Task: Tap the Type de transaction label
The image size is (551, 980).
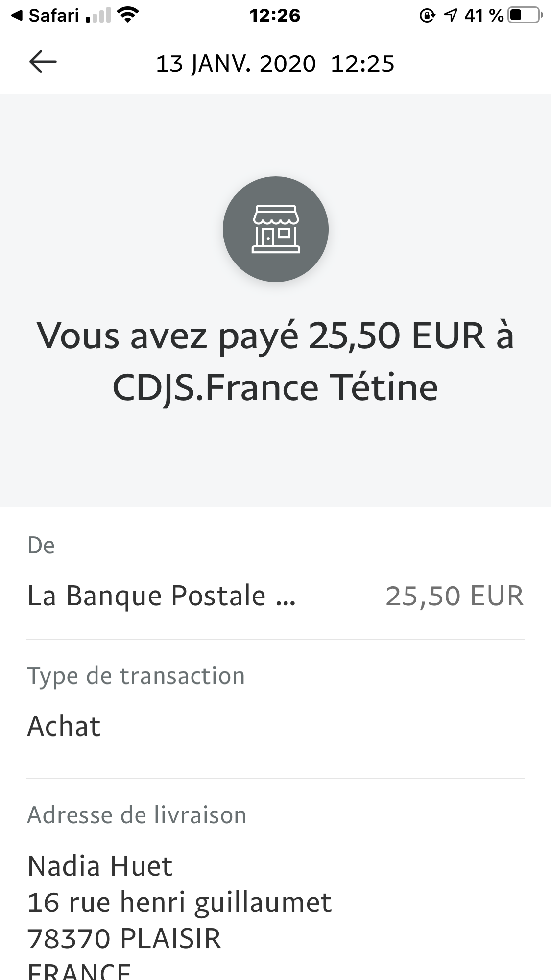Action: [136, 676]
